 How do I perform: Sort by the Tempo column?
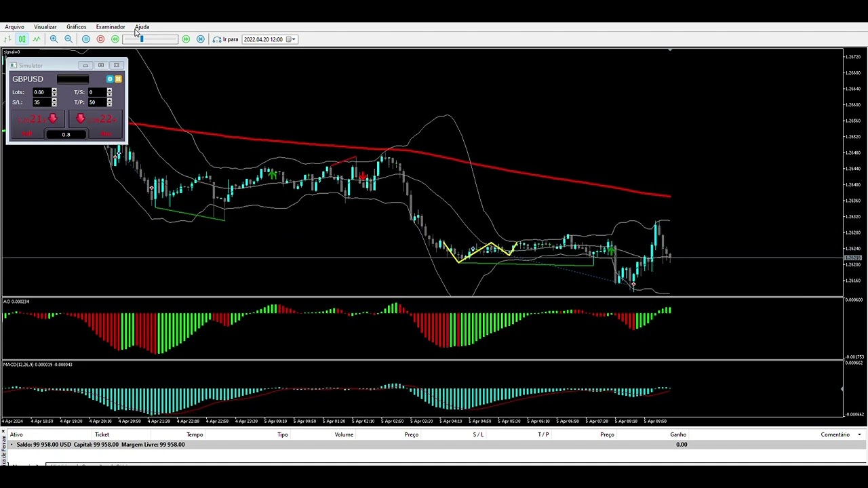(195, 434)
